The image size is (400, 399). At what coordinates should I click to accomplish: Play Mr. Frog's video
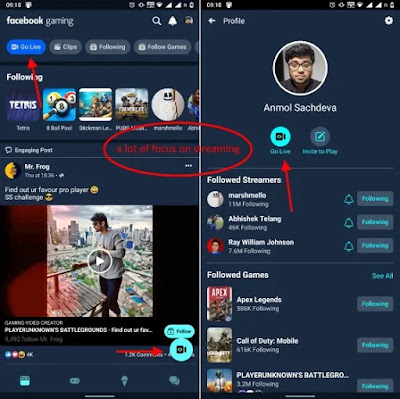click(x=100, y=261)
